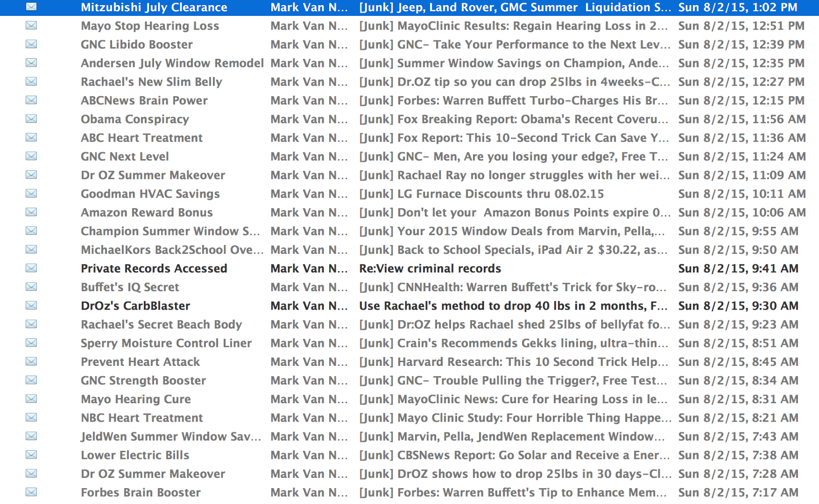Click the mail icon for Sperry Moisture Control Liner
Screen dimensions: 819x504
pyautogui.click(x=31, y=343)
